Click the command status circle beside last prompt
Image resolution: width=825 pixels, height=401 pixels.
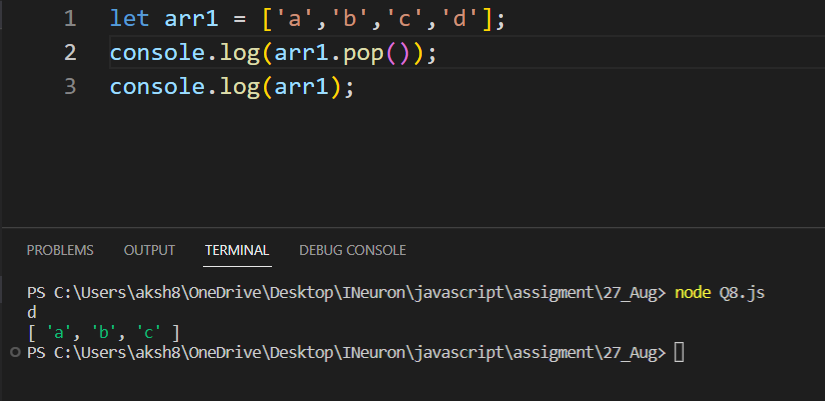15,352
